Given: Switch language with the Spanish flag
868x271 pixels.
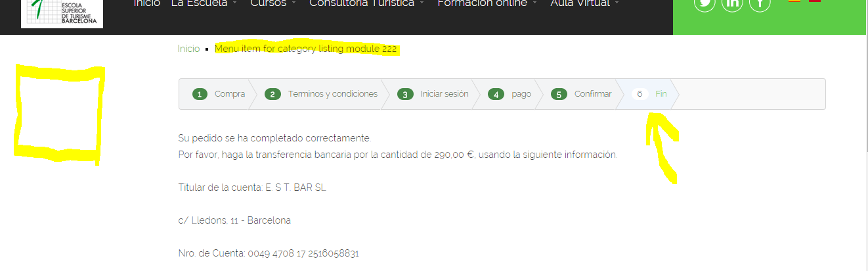Looking at the screenshot, I should (x=794, y=1).
